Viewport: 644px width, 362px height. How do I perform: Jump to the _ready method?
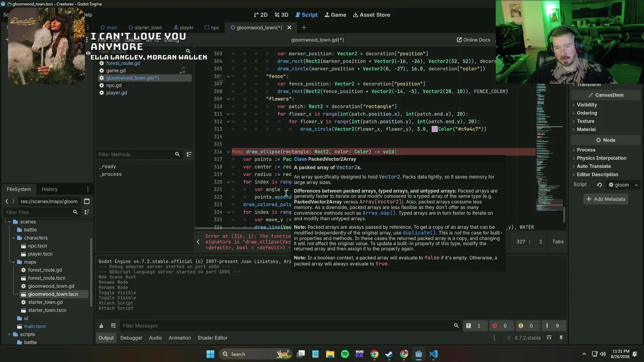pyautogui.click(x=108, y=166)
